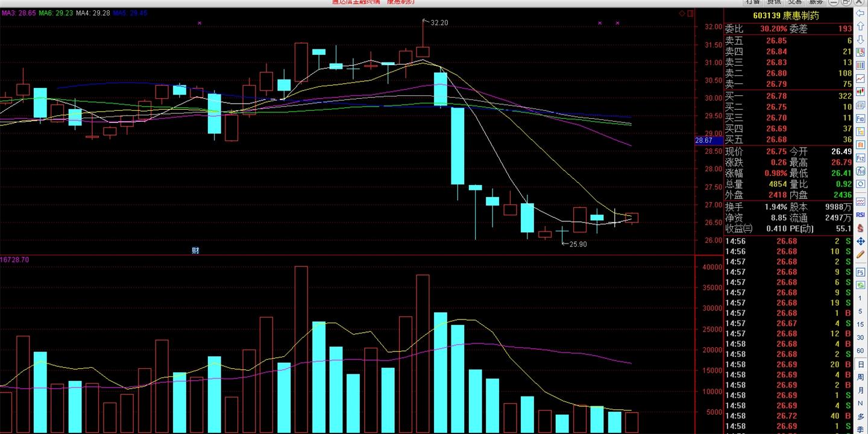868x434 pixels.
Task: Select the daily (日) period
Action: click(x=861, y=364)
